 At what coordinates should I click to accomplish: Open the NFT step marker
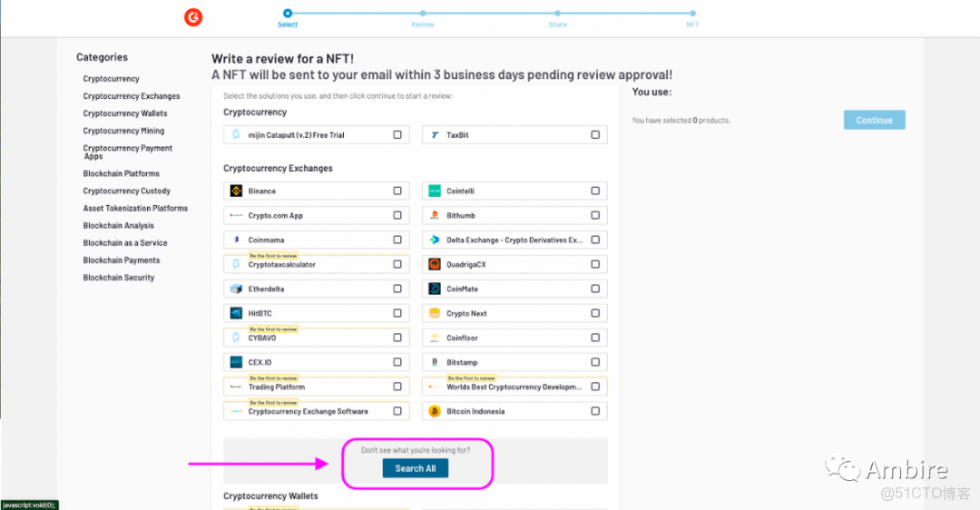tap(692, 14)
